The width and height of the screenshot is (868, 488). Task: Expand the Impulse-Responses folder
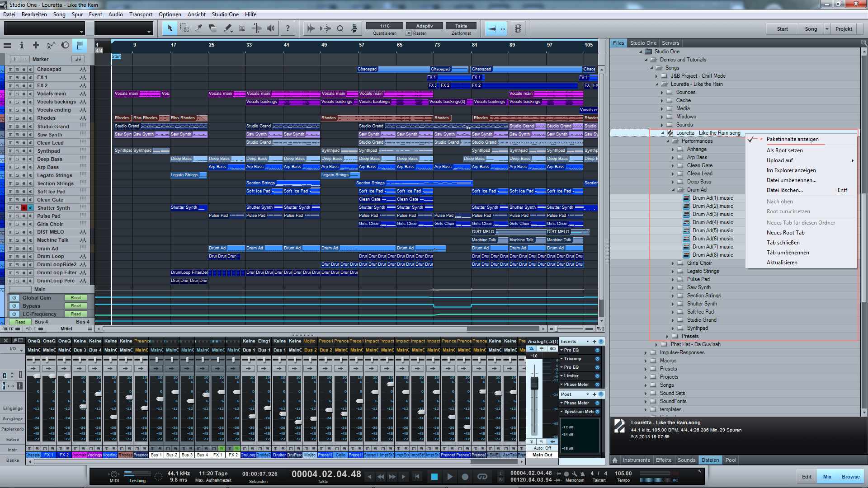[x=646, y=352]
